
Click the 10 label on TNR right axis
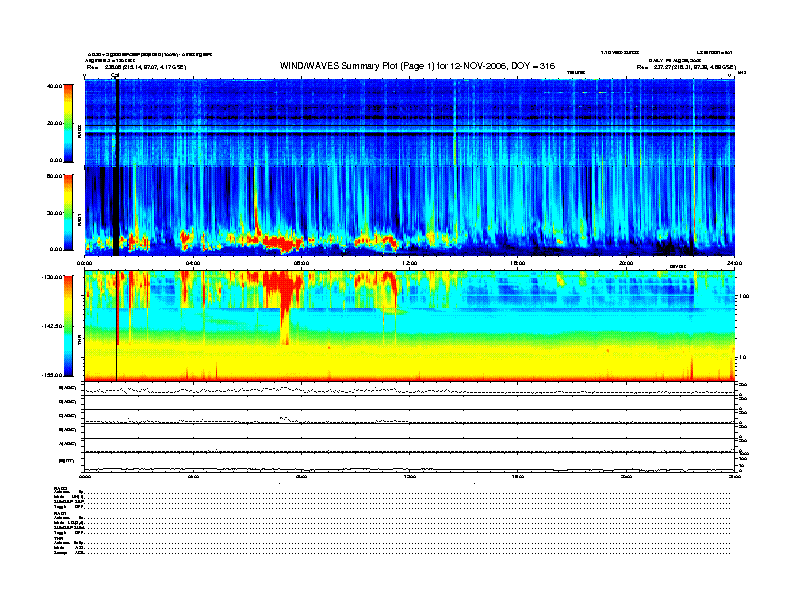(x=744, y=358)
